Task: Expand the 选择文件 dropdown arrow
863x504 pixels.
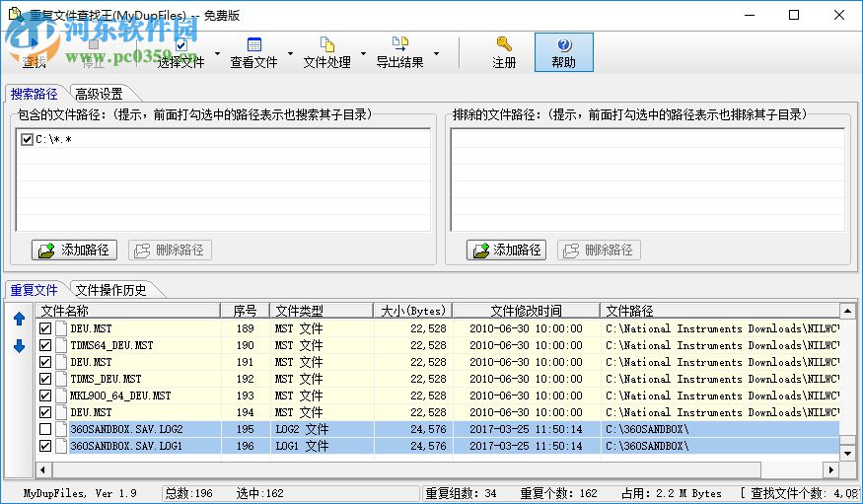Action: coord(217,53)
